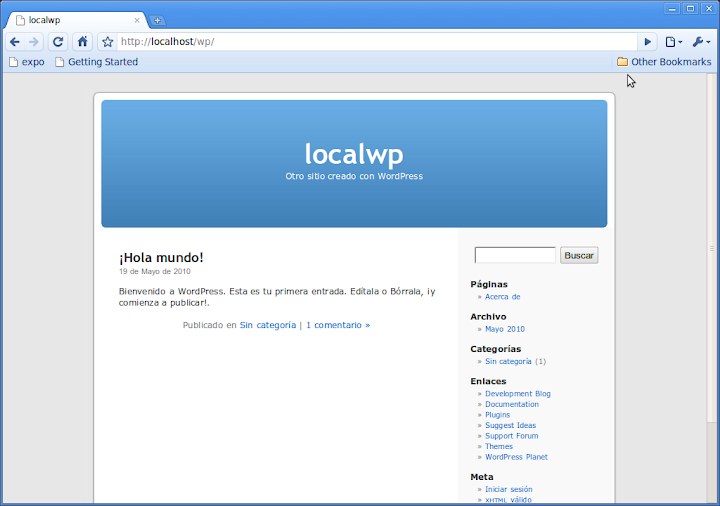Go back with the browser back arrow
Viewport: 720px width, 506px height.
point(15,42)
